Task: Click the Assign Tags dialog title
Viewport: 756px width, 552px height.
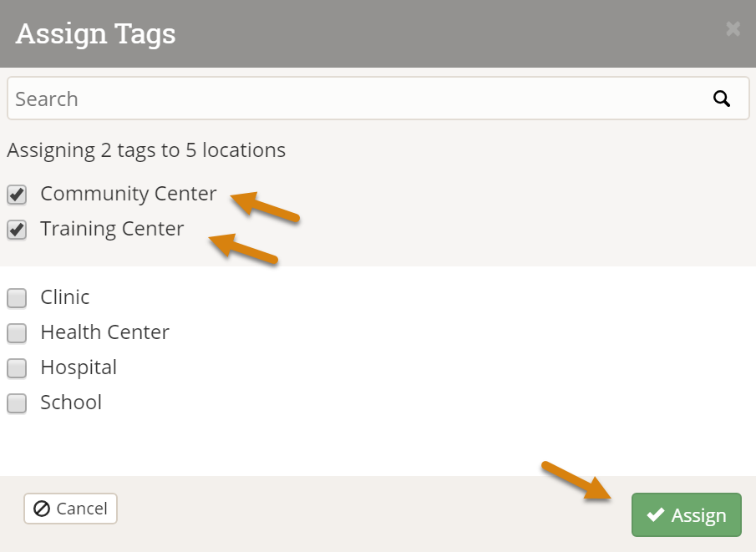Action: [x=95, y=33]
